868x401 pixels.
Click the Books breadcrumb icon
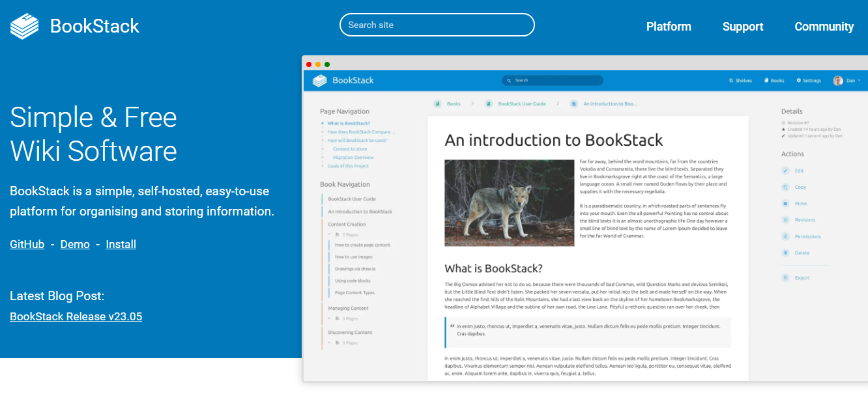[438, 104]
